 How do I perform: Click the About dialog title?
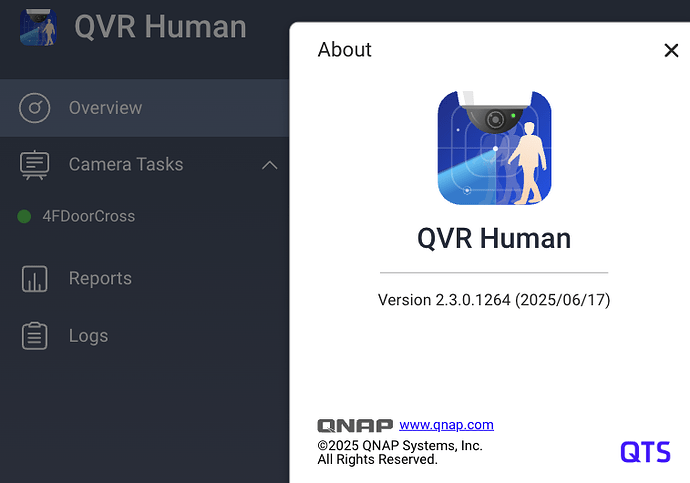(345, 49)
